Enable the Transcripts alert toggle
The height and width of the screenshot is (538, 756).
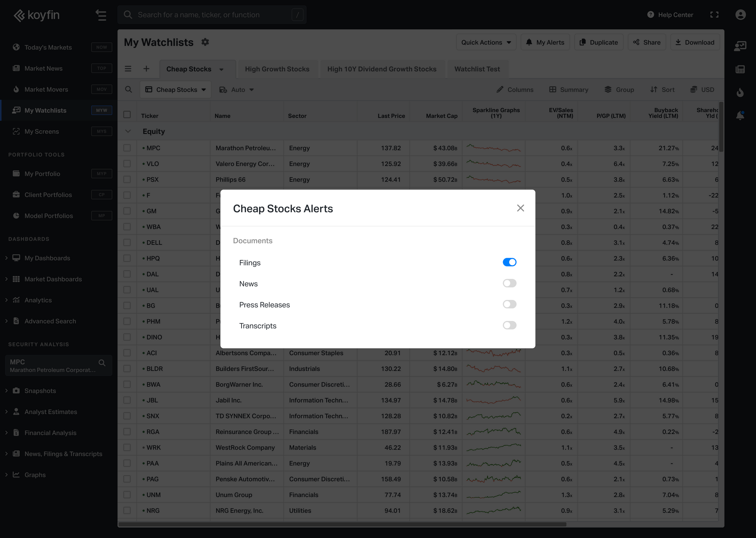pos(510,325)
